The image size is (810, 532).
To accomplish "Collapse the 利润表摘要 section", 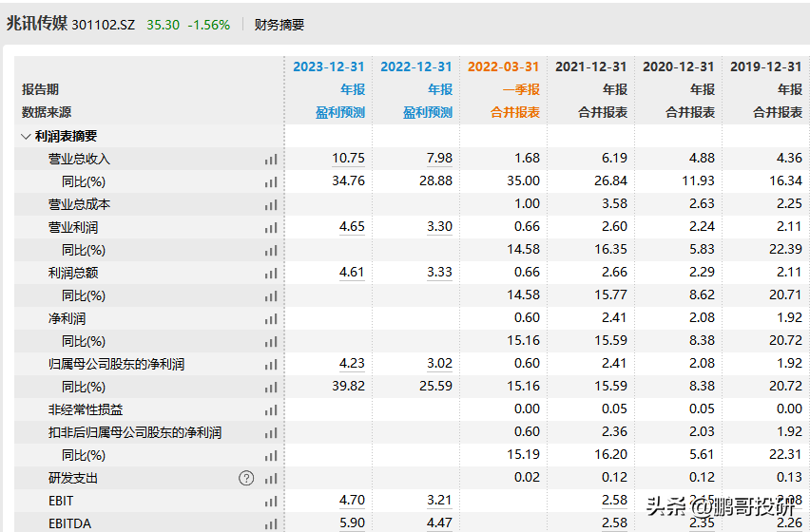I will click(x=26, y=137).
